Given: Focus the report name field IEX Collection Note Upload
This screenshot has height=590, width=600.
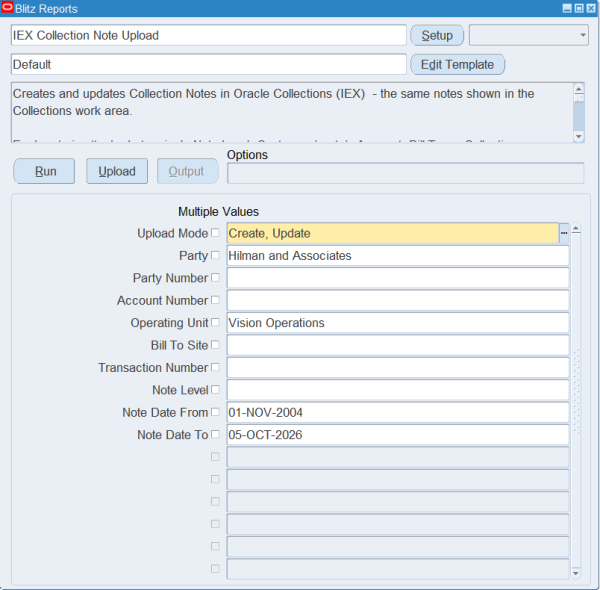Looking at the screenshot, I should [x=209, y=35].
